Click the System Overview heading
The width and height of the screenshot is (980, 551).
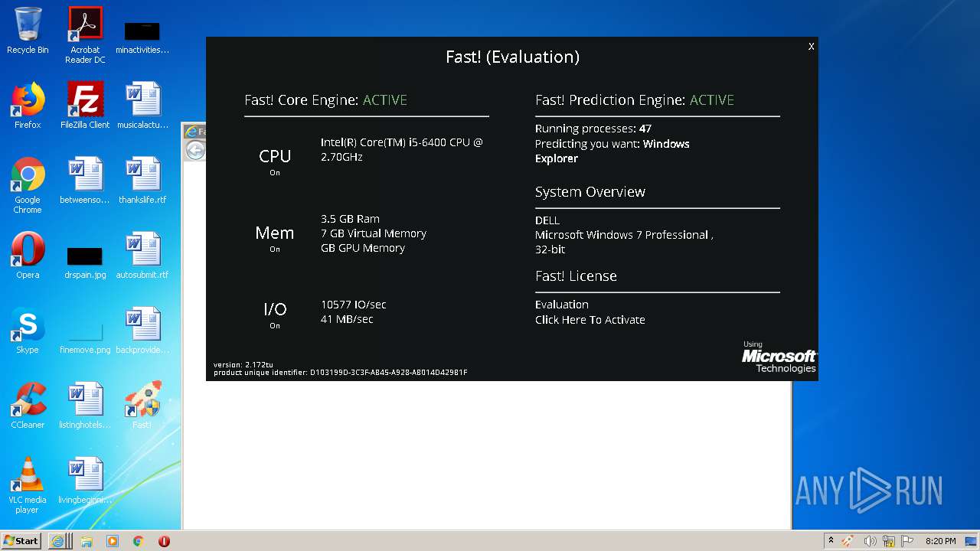coord(590,192)
